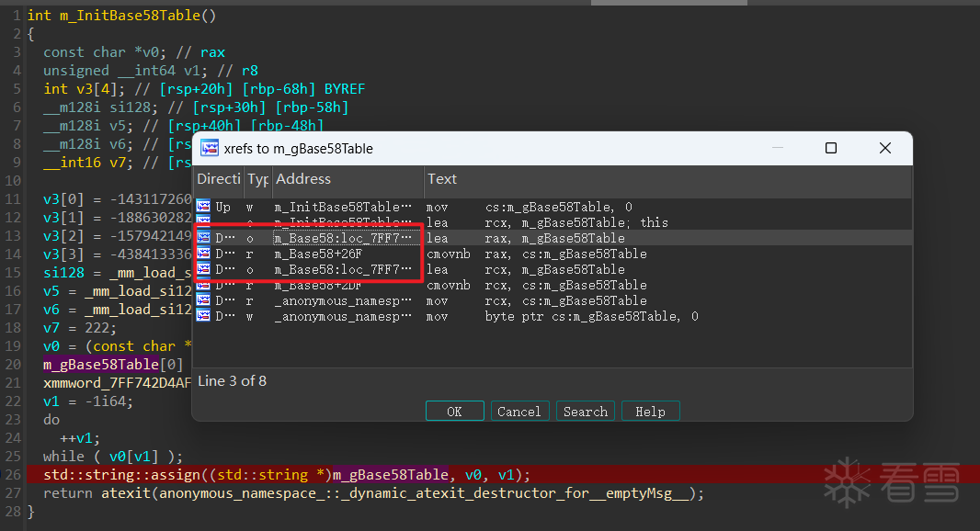Image resolution: width=980 pixels, height=531 pixels.
Task: Click icon of 'mov cs:m_gBase58Table, 0' row
Action: [x=204, y=207]
